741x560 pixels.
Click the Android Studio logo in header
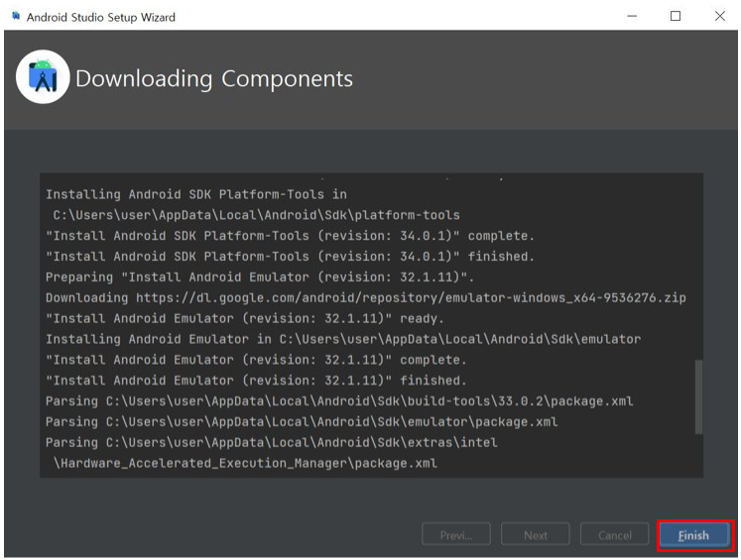point(43,77)
